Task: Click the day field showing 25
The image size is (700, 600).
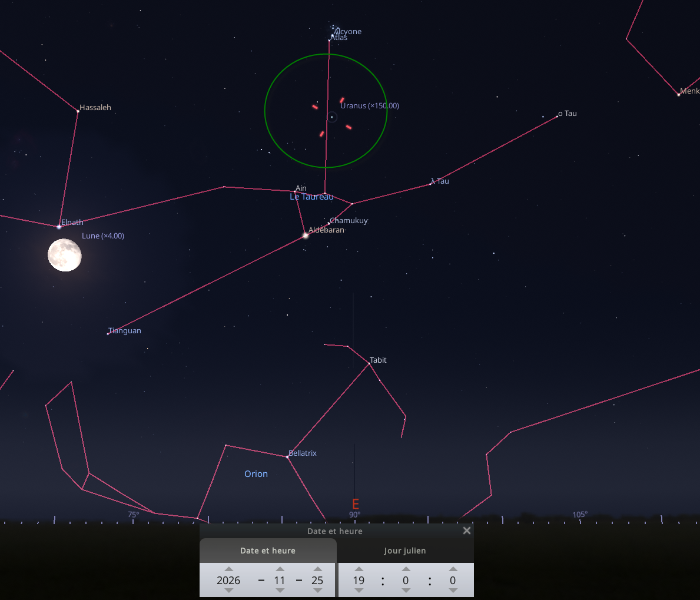Action: tap(317, 581)
